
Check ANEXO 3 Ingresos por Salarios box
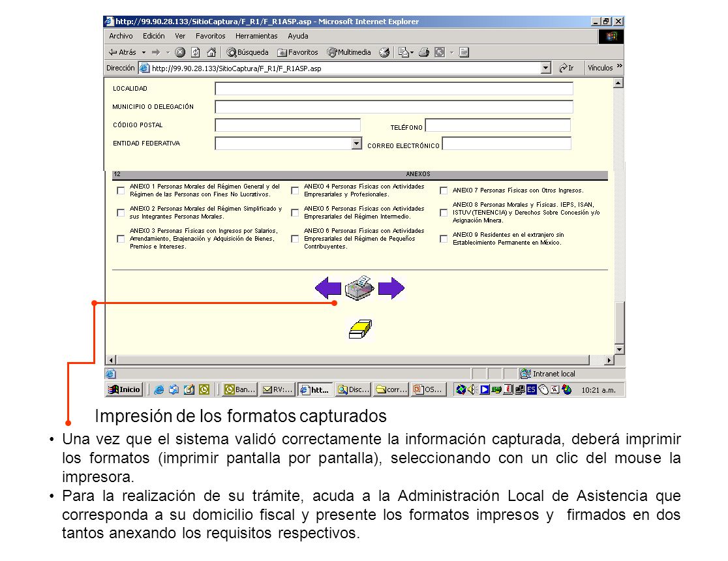point(121,239)
